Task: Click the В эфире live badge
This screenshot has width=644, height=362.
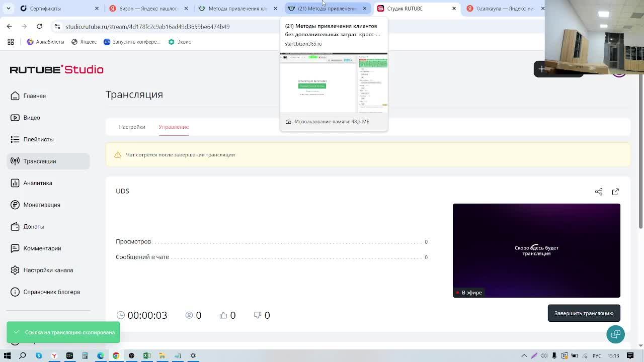Action: pyautogui.click(x=469, y=292)
